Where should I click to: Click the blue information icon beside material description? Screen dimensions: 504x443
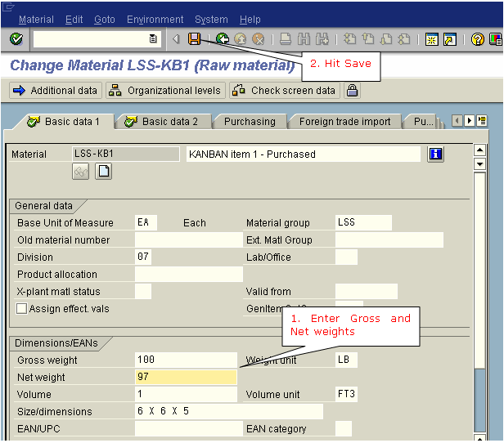coord(435,154)
